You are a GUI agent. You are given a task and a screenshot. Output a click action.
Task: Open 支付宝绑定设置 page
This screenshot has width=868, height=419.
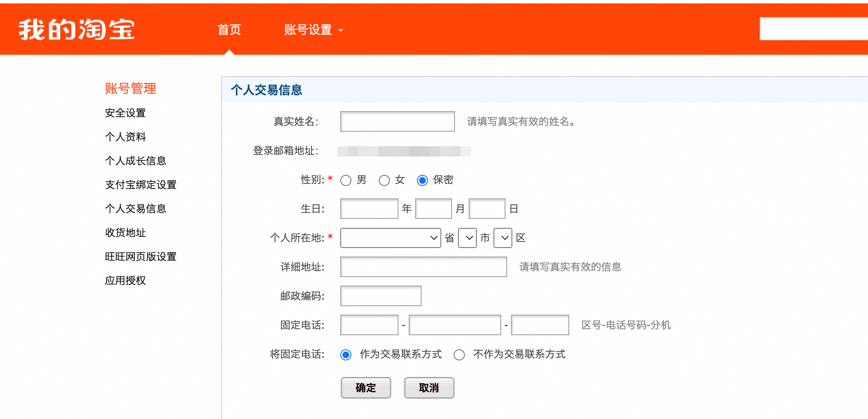(x=141, y=185)
